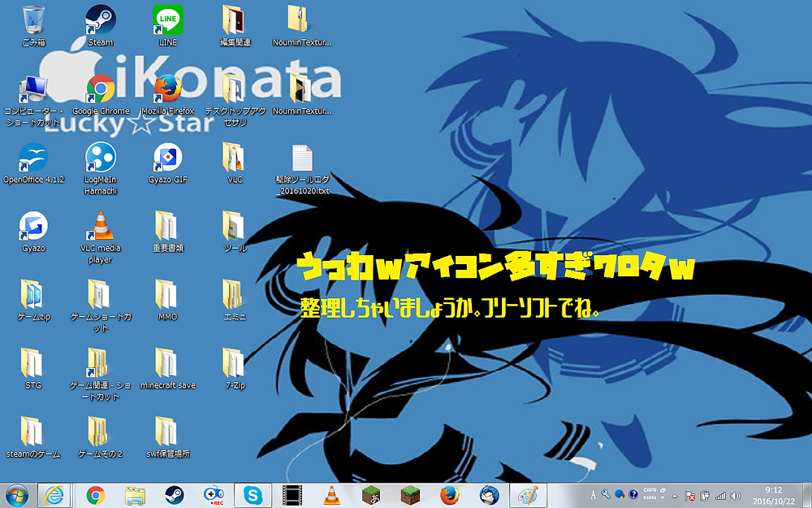Screen dimensions: 812x508
Task: Open the clock showing 9:12 2016/10/22
Action: point(774,496)
